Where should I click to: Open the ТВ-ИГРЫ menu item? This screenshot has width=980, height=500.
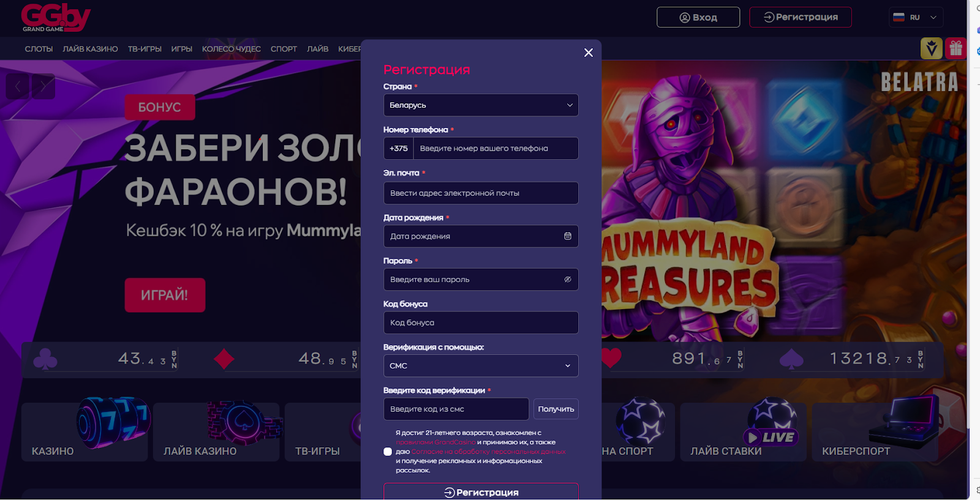click(145, 49)
